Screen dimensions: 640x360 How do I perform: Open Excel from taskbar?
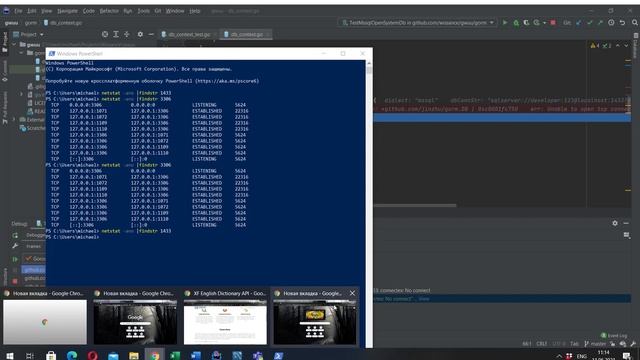[175, 356]
